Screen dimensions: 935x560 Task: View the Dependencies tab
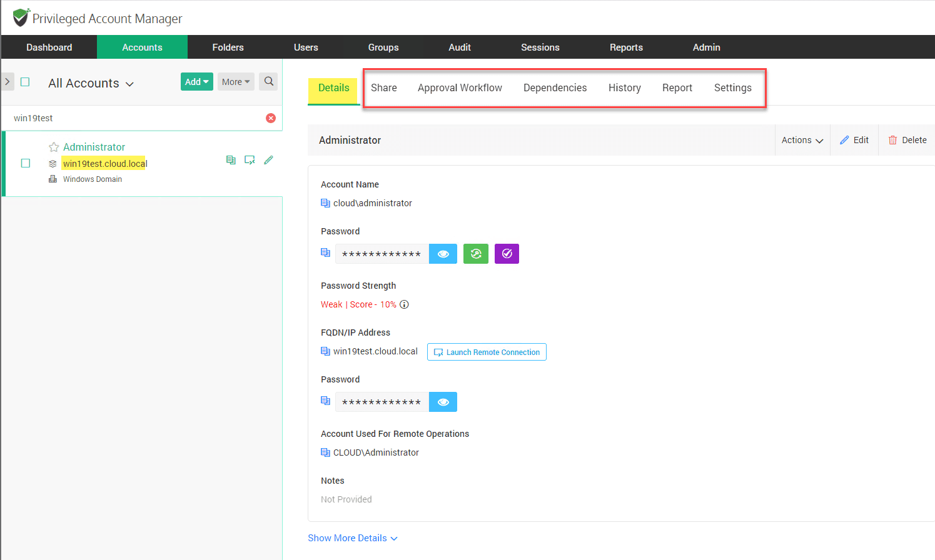click(x=555, y=88)
